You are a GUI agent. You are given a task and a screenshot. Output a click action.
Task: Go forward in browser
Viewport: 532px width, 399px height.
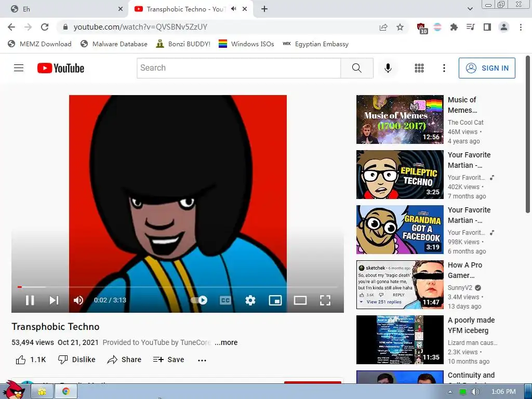pyautogui.click(x=28, y=27)
